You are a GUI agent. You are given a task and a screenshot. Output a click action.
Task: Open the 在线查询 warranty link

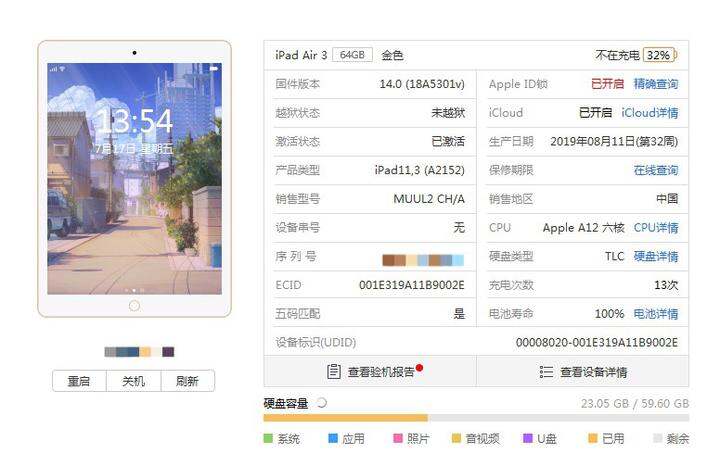tap(656, 170)
